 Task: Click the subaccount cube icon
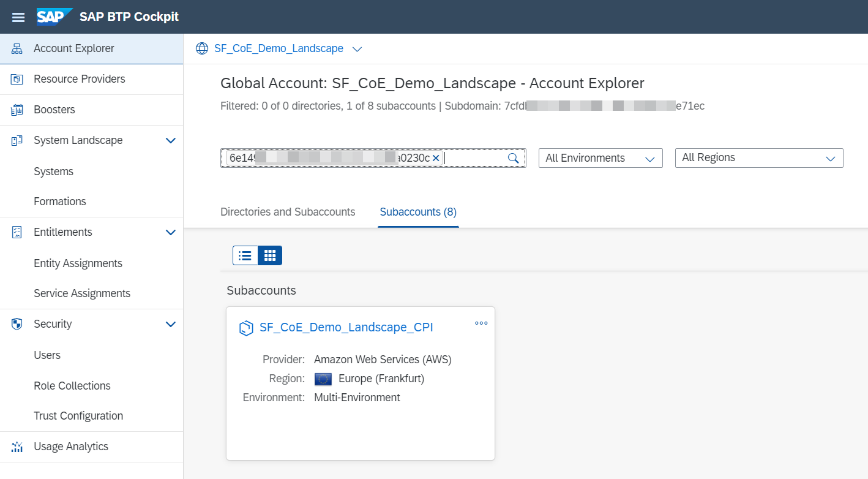(x=245, y=328)
